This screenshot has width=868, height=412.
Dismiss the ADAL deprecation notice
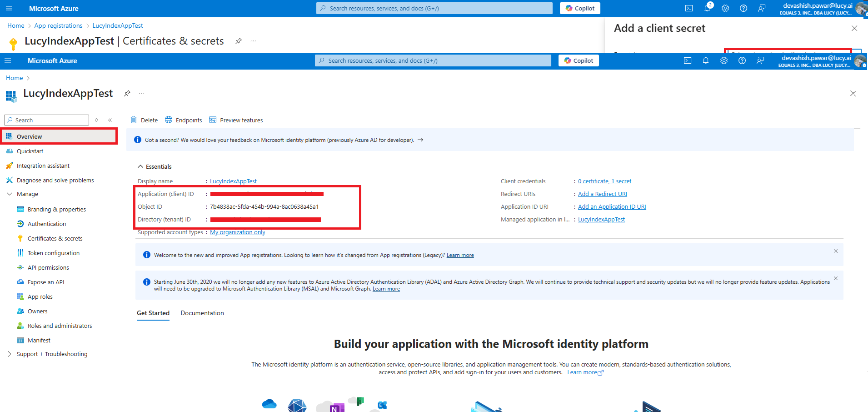coord(835,278)
